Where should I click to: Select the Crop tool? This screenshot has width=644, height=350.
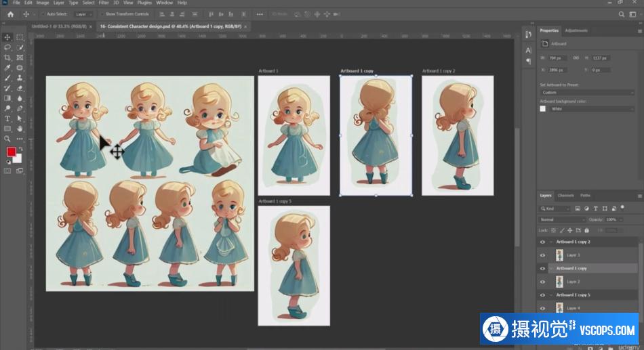pyautogui.click(x=7, y=58)
